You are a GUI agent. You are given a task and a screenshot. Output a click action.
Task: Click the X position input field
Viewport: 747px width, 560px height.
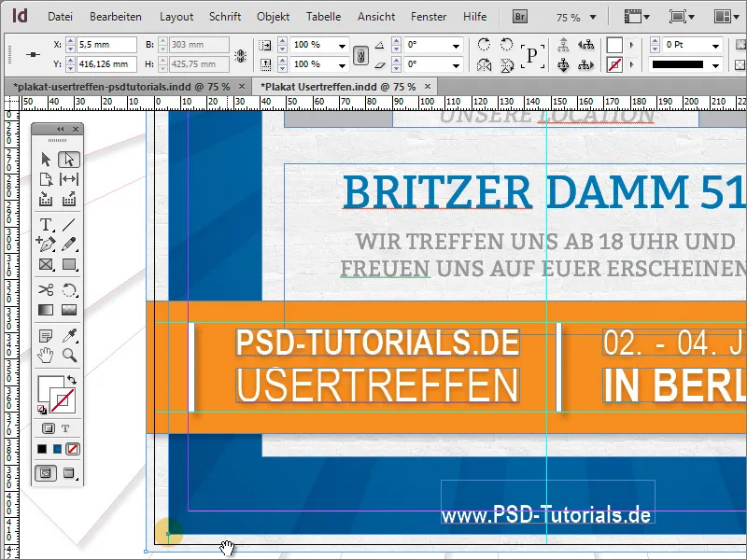click(x=107, y=44)
